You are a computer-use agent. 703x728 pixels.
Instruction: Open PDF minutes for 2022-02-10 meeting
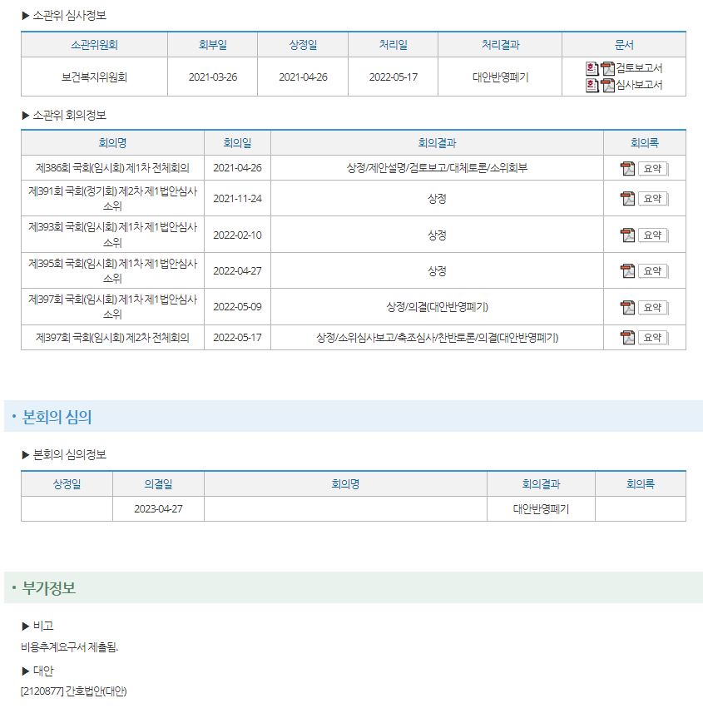pyautogui.click(x=627, y=235)
